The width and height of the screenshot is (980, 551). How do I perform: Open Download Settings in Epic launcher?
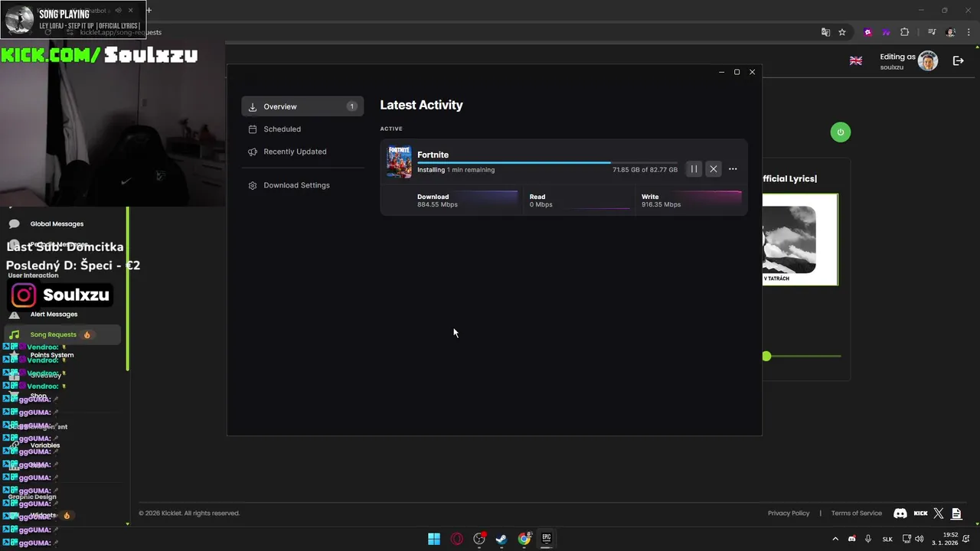click(x=302, y=185)
